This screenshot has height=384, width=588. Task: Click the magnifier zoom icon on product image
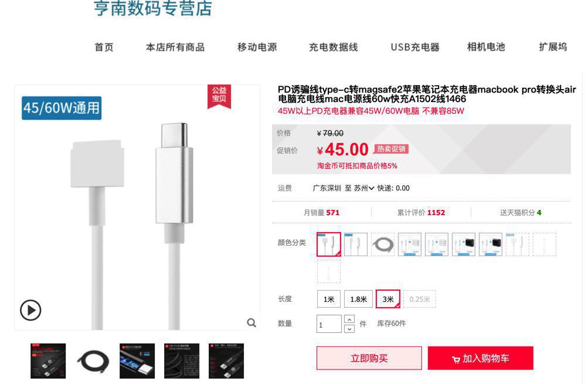[251, 322]
